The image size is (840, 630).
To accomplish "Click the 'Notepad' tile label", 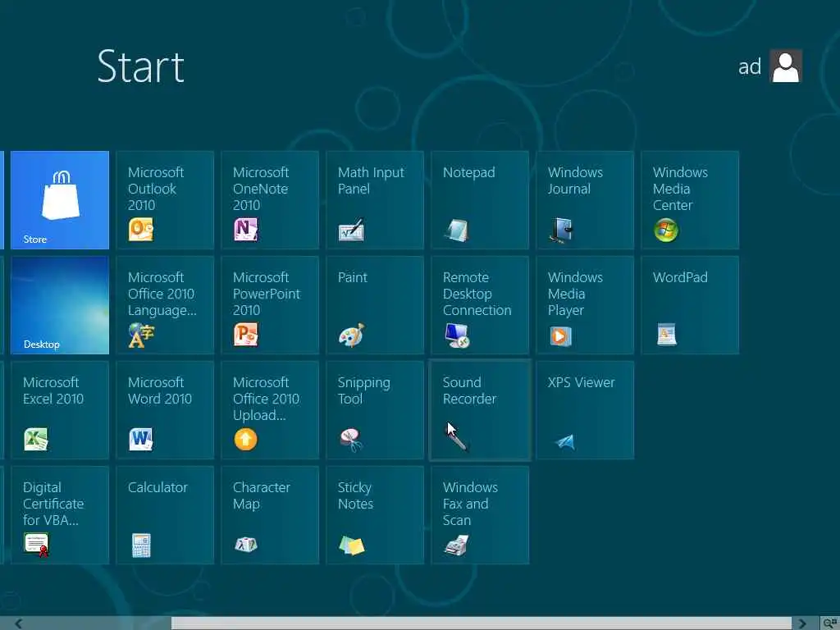I will [468, 172].
